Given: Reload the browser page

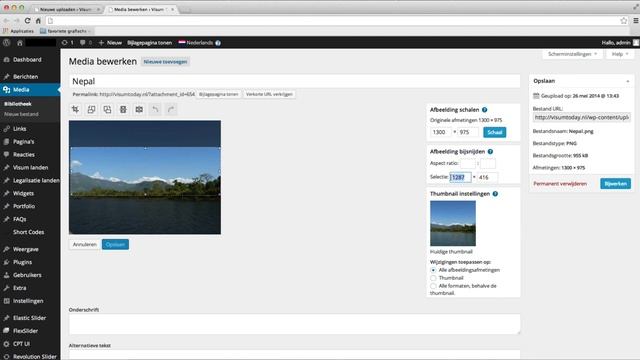Looking at the screenshot, I should [x=27, y=20].
